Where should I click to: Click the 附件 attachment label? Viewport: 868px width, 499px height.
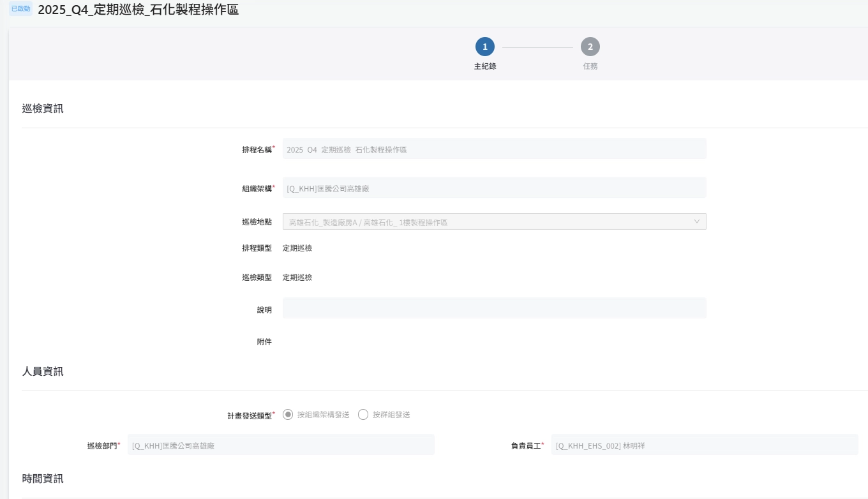click(x=264, y=342)
